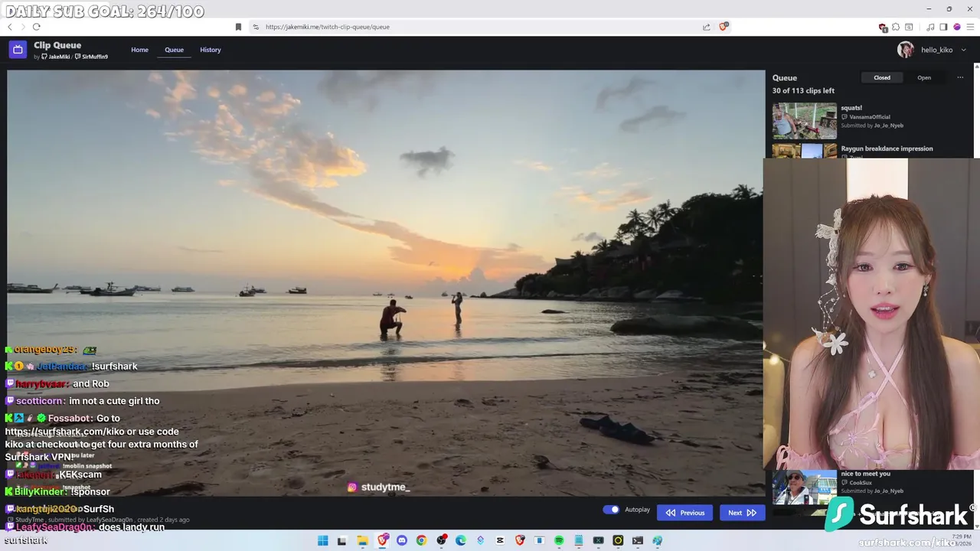This screenshot has width=980, height=551.
Task: Click the Clip Queue purple TV logo
Action: coord(18,50)
